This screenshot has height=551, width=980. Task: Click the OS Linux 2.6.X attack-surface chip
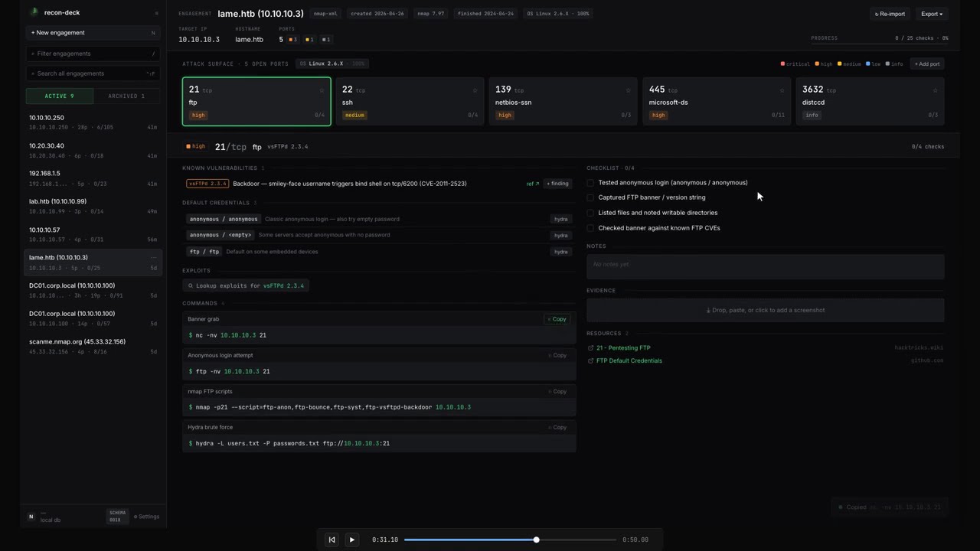point(333,64)
